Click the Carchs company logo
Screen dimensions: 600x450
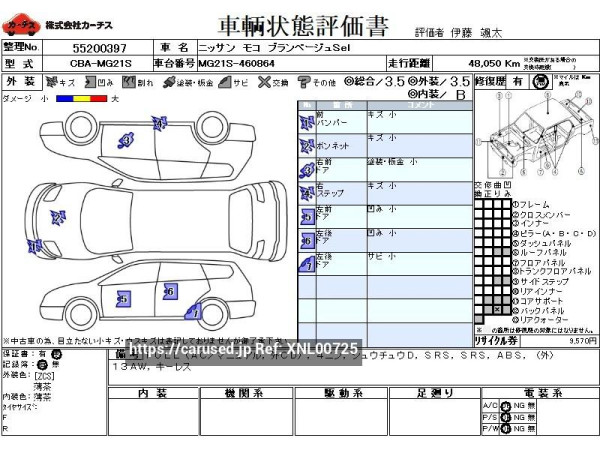point(18,23)
